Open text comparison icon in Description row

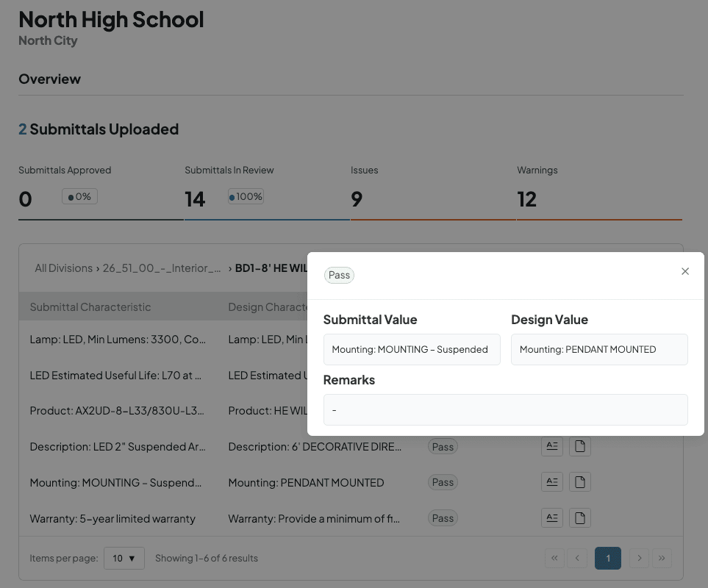pyautogui.click(x=552, y=446)
